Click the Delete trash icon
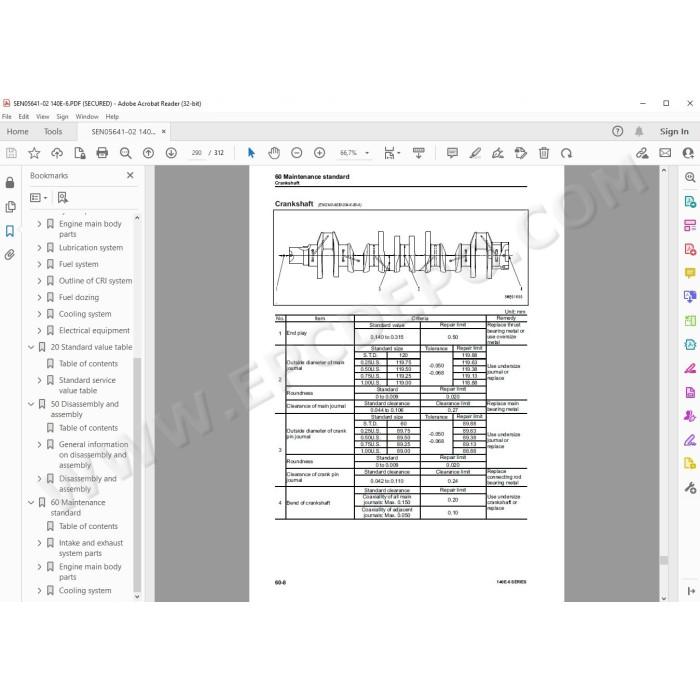 pyautogui.click(x=544, y=153)
